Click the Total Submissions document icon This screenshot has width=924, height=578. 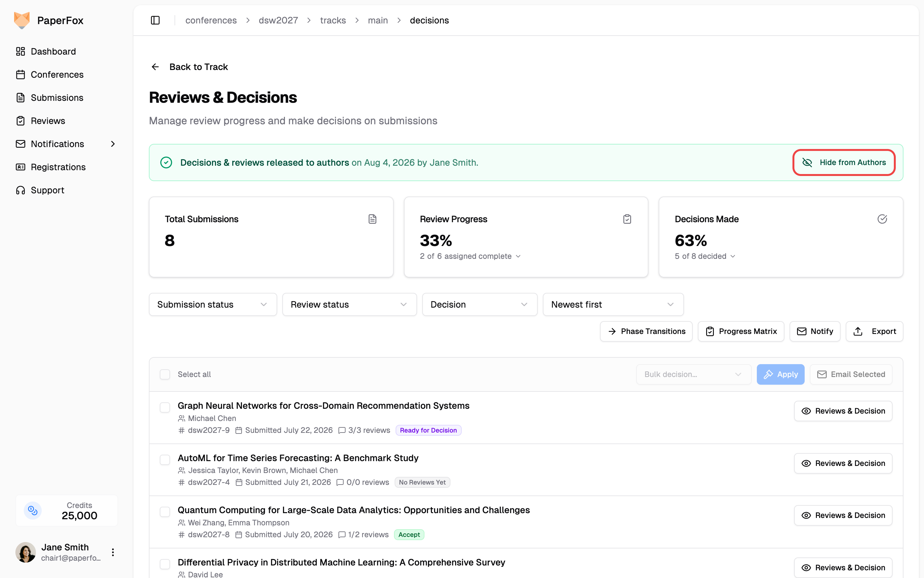point(372,219)
